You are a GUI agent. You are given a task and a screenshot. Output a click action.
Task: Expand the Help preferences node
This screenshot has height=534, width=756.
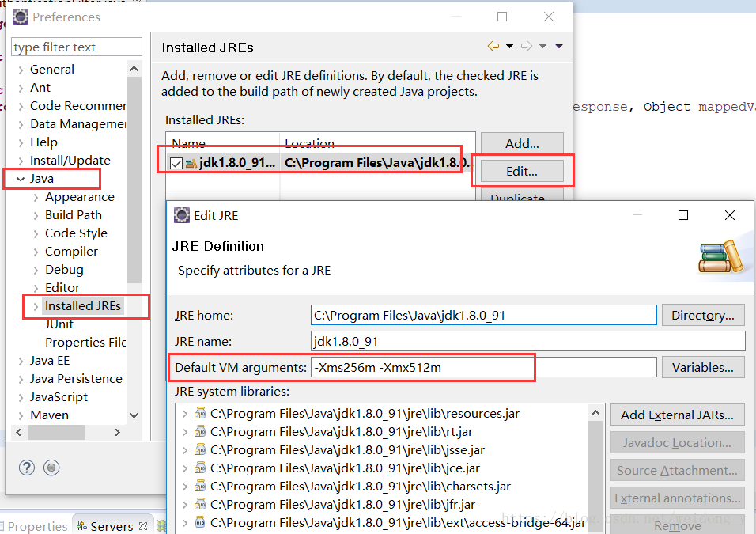[x=21, y=142]
